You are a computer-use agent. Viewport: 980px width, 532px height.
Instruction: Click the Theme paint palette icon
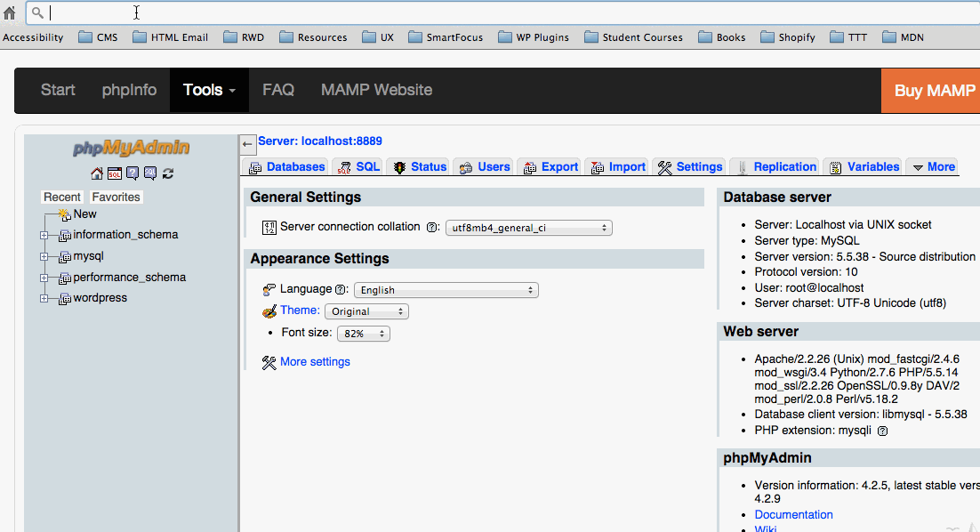(269, 310)
